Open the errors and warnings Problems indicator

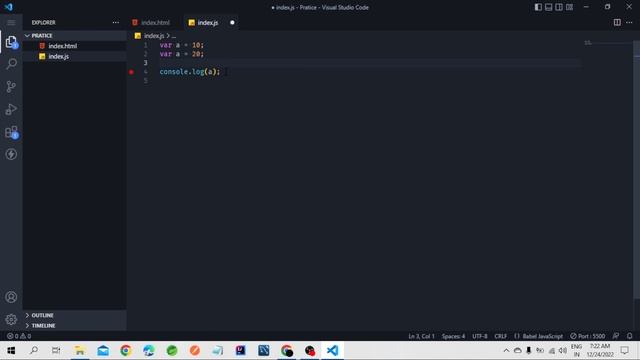click(19, 336)
